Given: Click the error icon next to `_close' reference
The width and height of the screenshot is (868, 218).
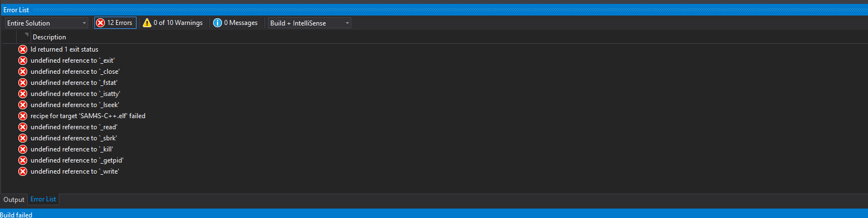Looking at the screenshot, I should [23, 72].
